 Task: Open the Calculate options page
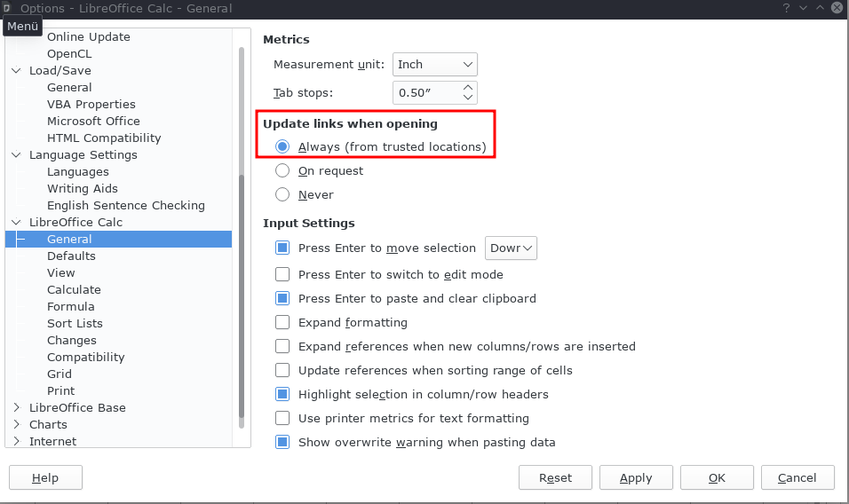[74, 290]
